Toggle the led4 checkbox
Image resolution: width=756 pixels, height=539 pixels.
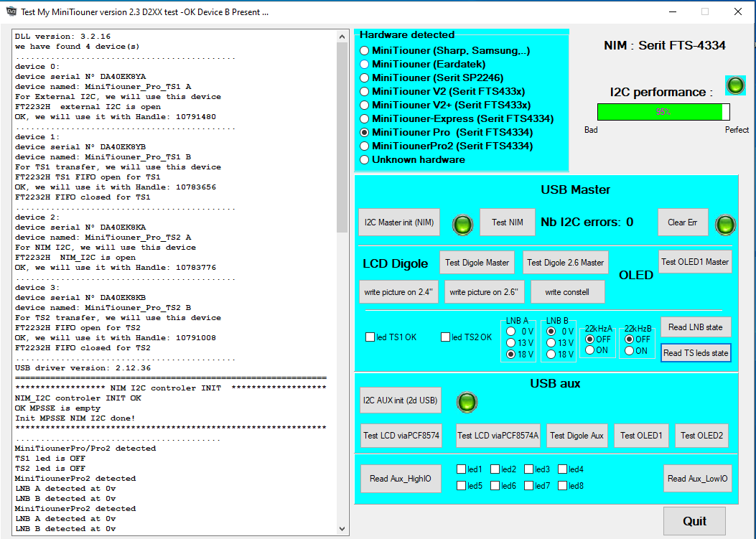click(x=563, y=469)
